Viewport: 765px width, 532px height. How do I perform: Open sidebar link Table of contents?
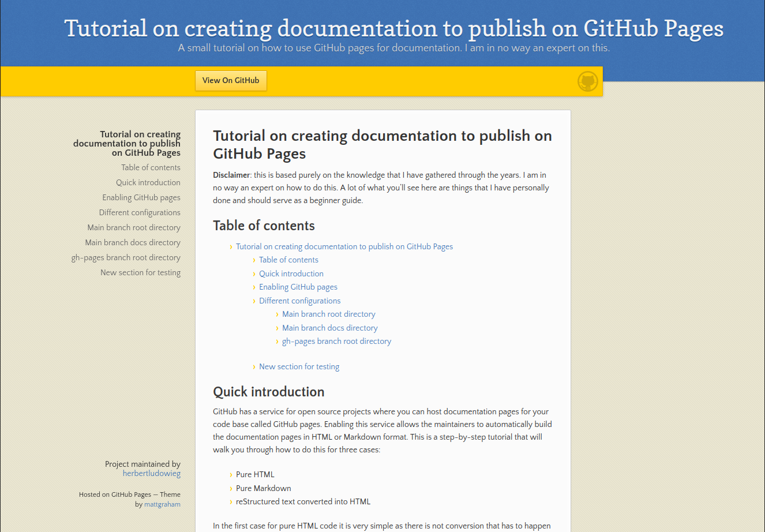tap(151, 167)
